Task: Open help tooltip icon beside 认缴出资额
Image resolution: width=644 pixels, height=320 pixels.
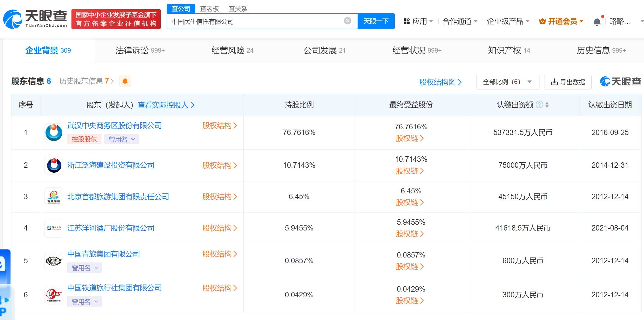Action: (539, 105)
